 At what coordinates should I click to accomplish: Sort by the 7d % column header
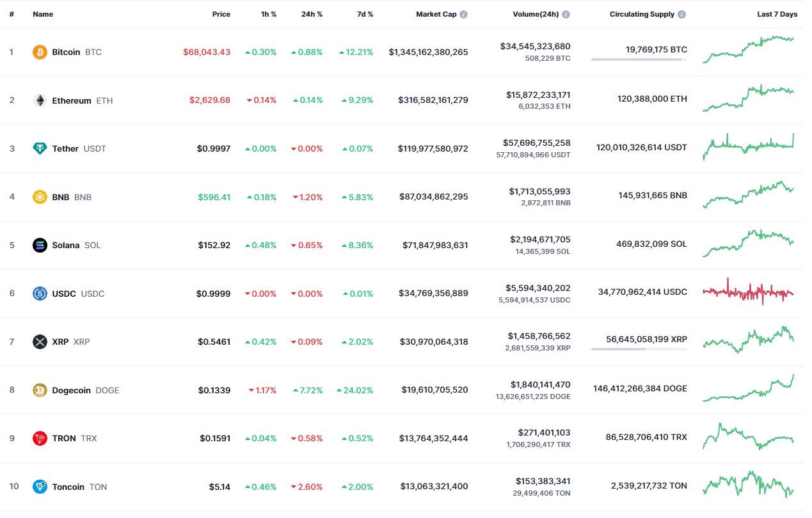coord(365,14)
